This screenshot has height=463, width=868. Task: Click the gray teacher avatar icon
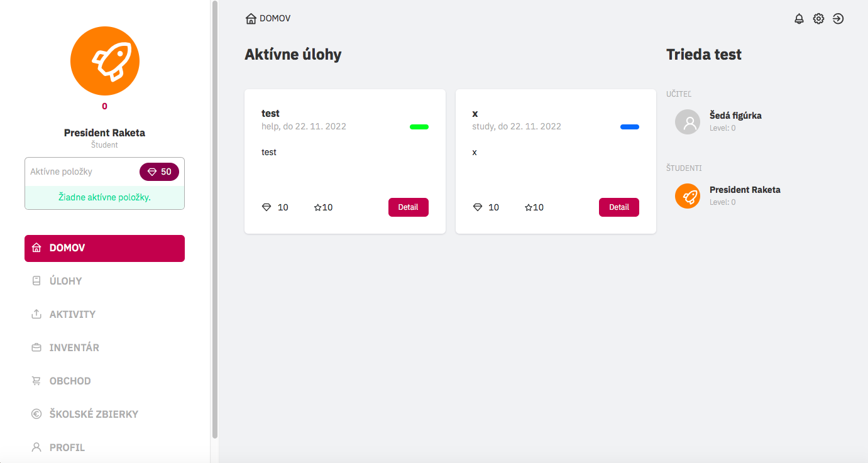tap(688, 122)
